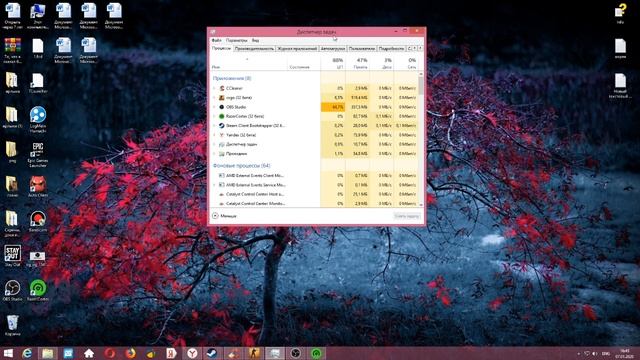Select the info icon with question mark on desktop
This screenshot has width=640, height=360.
point(621,13)
